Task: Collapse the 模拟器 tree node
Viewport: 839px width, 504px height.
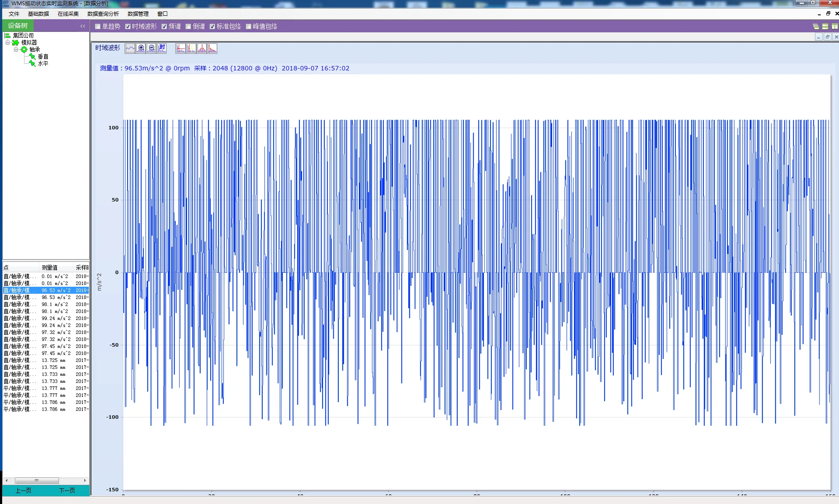Action: click(x=7, y=42)
